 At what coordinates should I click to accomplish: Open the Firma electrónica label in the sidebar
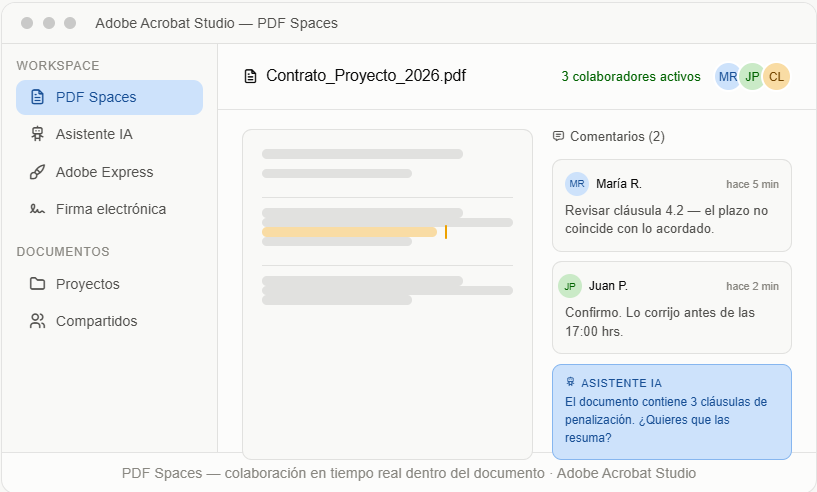point(111,209)
